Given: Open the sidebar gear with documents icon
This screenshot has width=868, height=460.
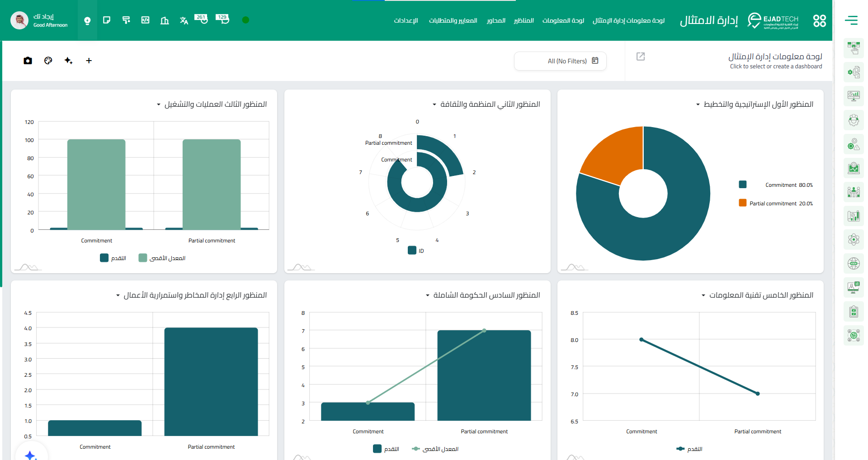Looking at the screenshot, I should (x=854, y=72).
